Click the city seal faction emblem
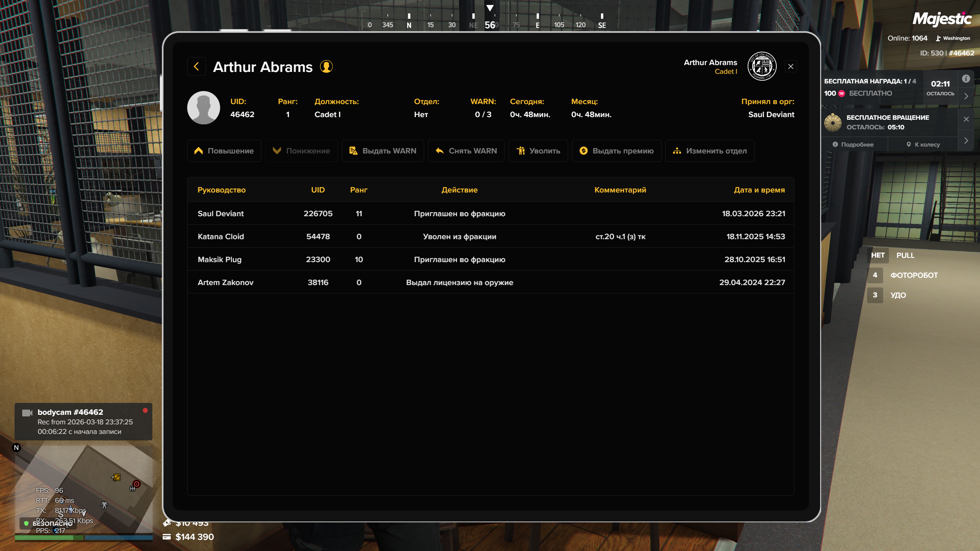Image resolution: width=980 pixels, height=551 pixels. (x=762, y=66)
